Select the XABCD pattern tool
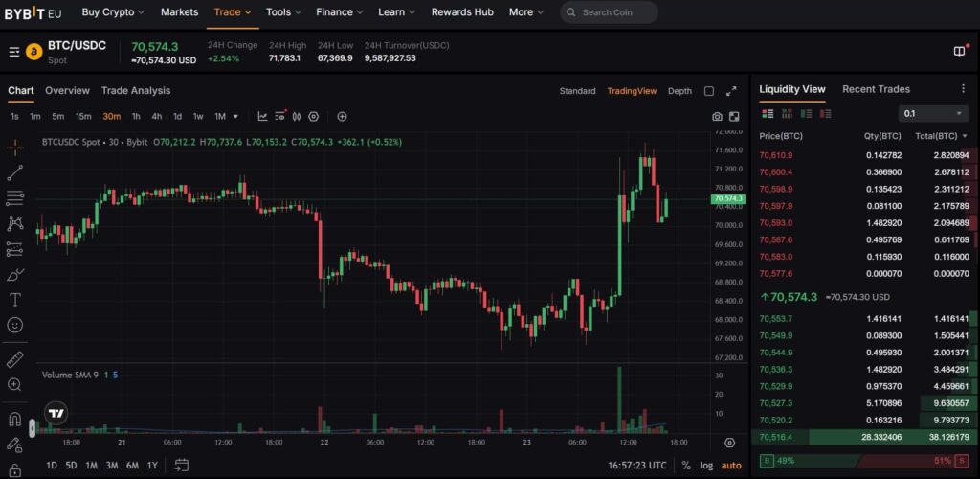Image resolution: width=980 pixels, height=479 pixels. pyautogui.click(x=15, y=223)
